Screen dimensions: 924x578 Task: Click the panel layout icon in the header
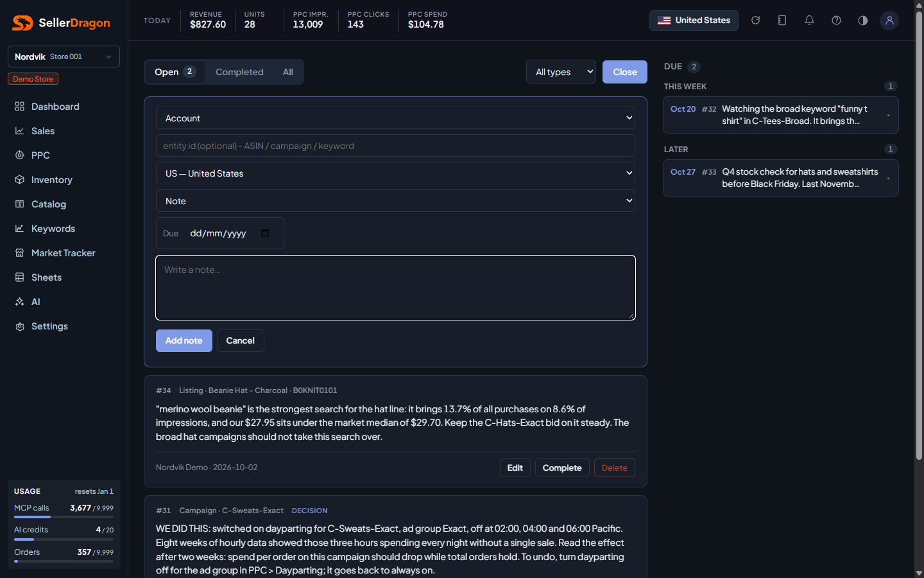[782, 21]
